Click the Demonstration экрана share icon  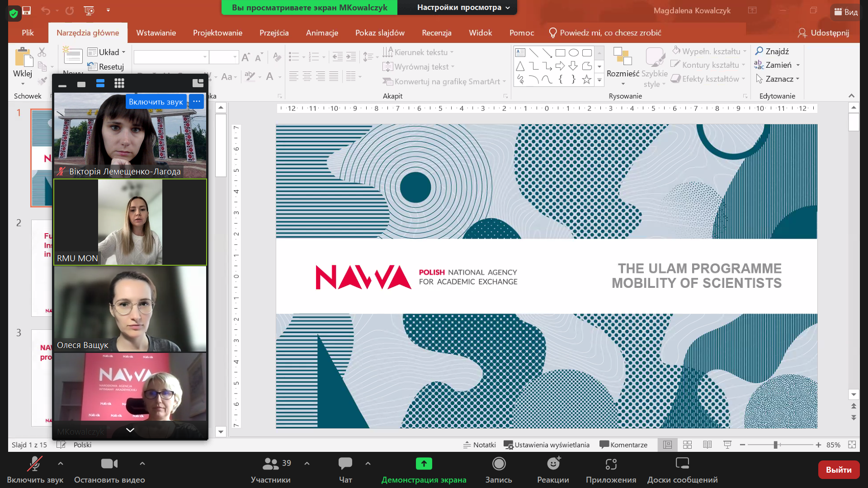coord(424,464)
